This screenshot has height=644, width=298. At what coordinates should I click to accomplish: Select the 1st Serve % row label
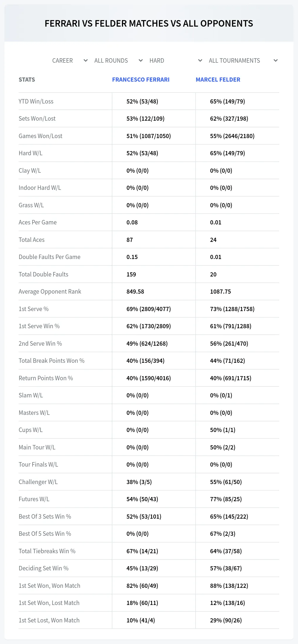33,309
